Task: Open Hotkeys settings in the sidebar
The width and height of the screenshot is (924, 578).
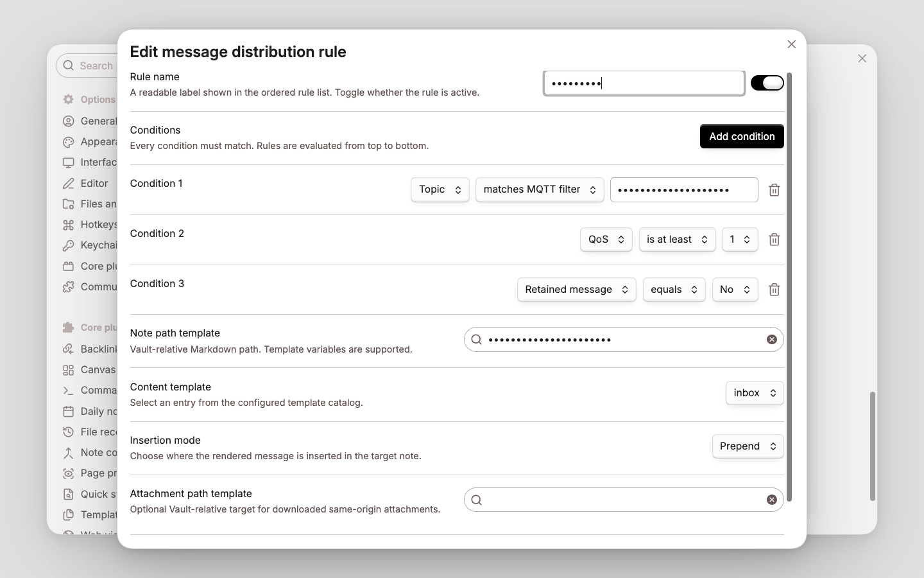Action: [90, 225]
